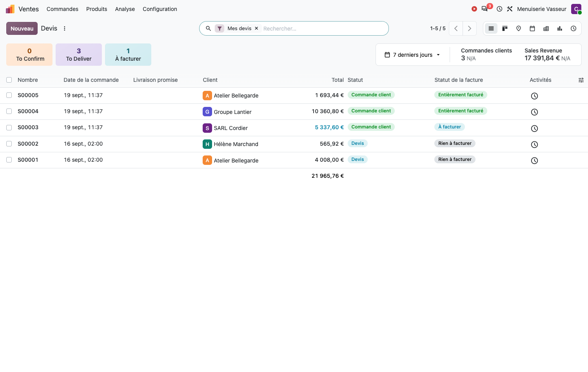Expand the 7 derniers jours dropdown
The image size is (588, 372).
tap(412, 55)
